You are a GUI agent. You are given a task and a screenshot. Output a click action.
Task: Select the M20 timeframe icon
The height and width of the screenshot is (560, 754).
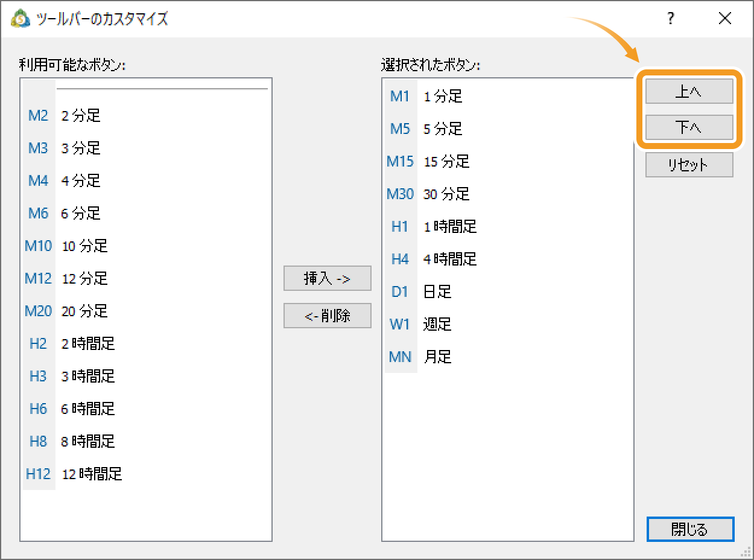click(x=38, y=311)
